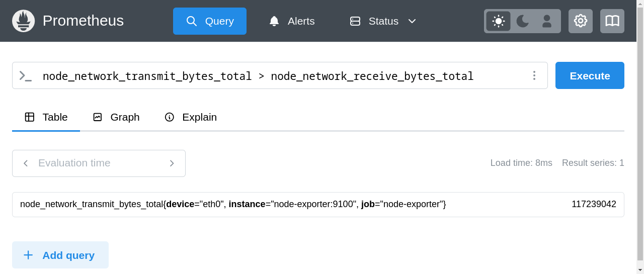Open query options three-dot menu

(534, 75)
